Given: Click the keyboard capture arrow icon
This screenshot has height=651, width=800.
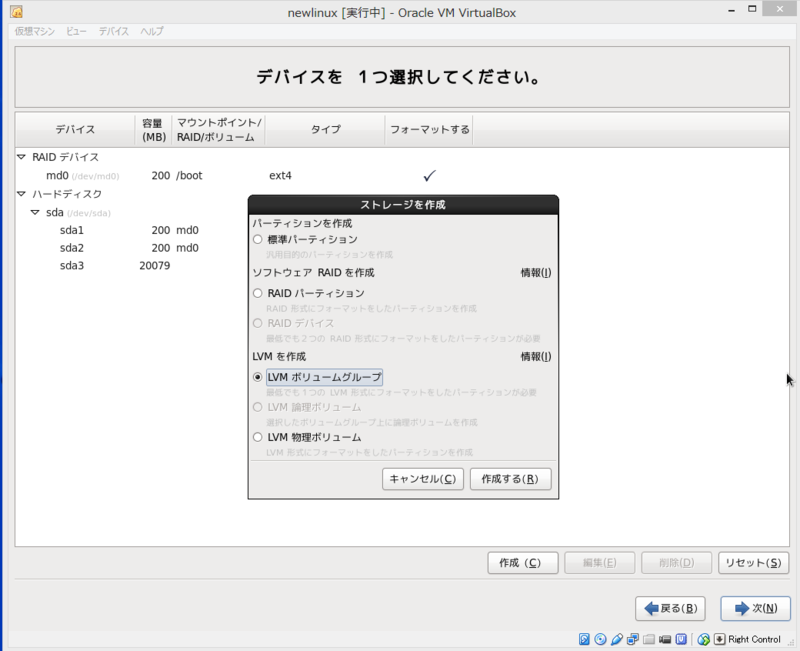Looking at the screenshot, I should [719, 639].
